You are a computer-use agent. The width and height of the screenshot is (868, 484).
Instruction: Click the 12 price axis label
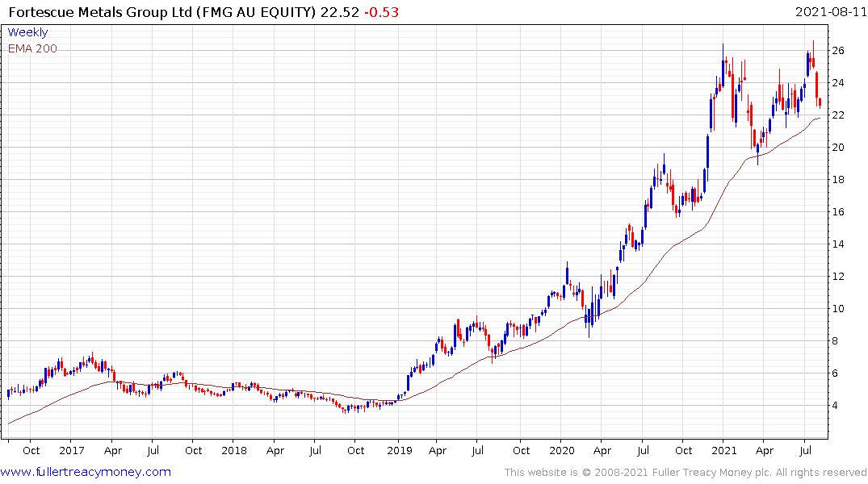(x=838, y=277)
